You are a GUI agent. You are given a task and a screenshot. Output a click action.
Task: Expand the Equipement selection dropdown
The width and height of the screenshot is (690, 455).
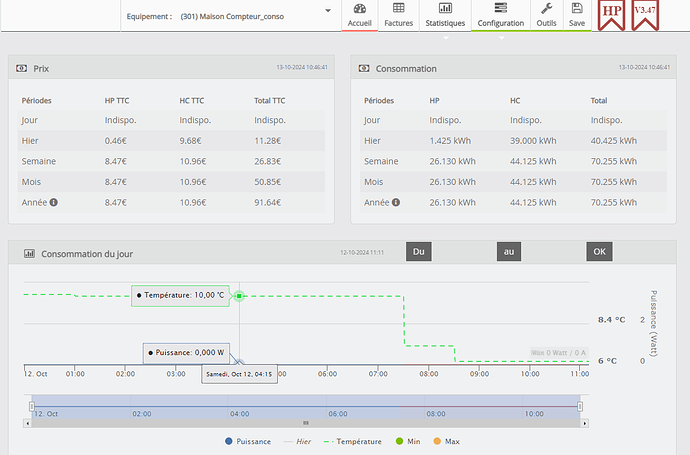329,11
